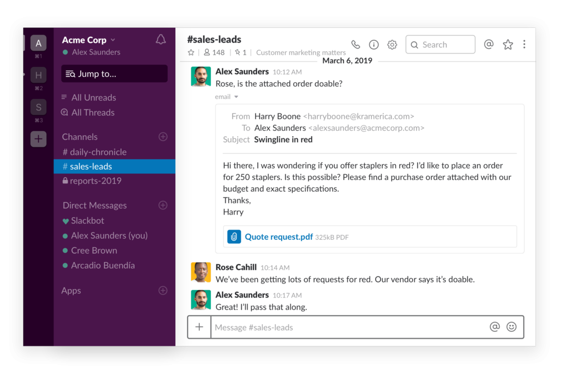Star the #sales-leads channel
Viewport: 570px width, 392px height.
[x=191, y=52]
